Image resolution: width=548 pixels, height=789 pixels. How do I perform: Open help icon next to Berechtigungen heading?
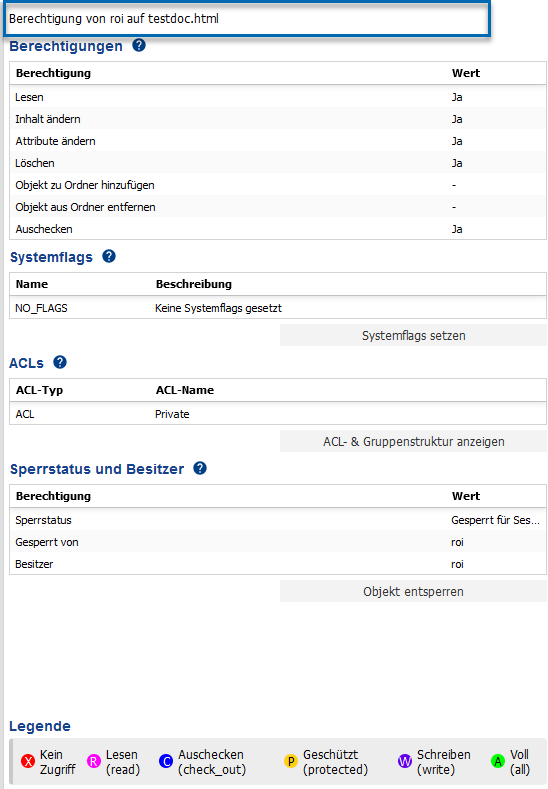139,45
